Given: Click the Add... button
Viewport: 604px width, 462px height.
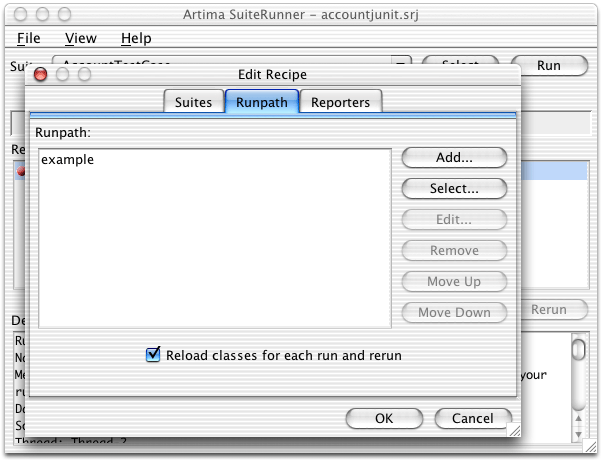Looking at the screenshot, I should tap(454, 157).
